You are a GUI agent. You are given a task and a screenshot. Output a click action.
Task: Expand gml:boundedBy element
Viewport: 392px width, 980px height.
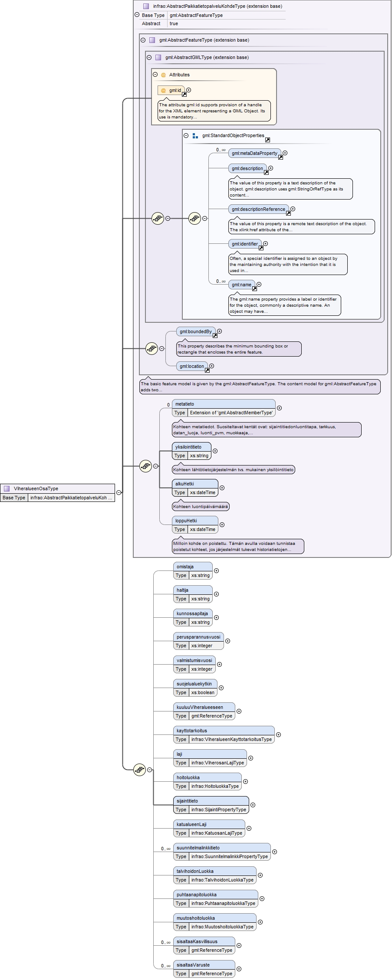(x=219, y=331)
